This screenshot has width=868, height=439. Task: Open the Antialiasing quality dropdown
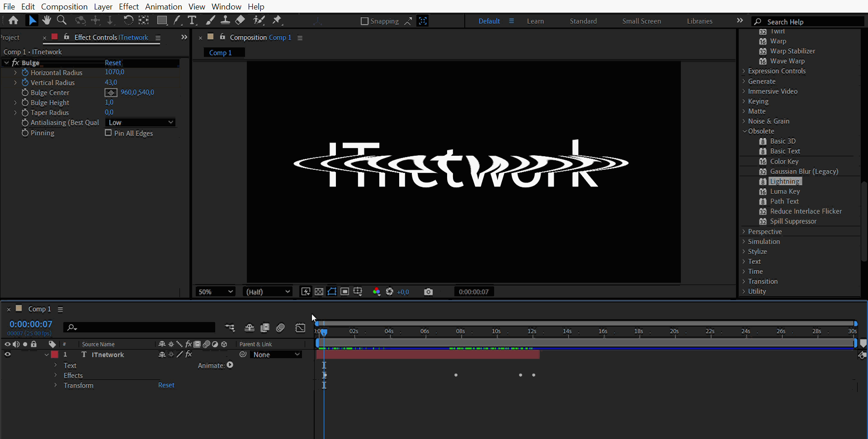pos(140,122)
